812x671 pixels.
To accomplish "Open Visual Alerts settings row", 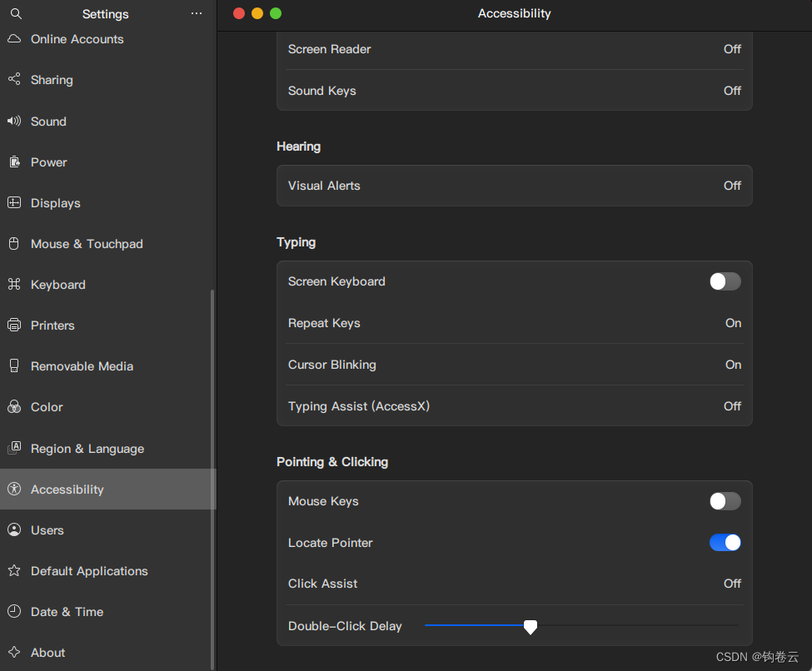I will pos(514,186).
